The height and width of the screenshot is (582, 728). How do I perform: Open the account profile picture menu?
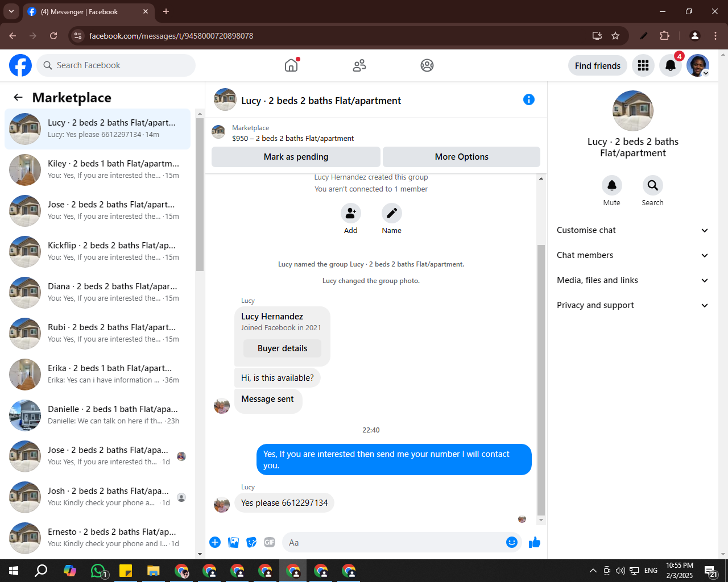(698, 65)
